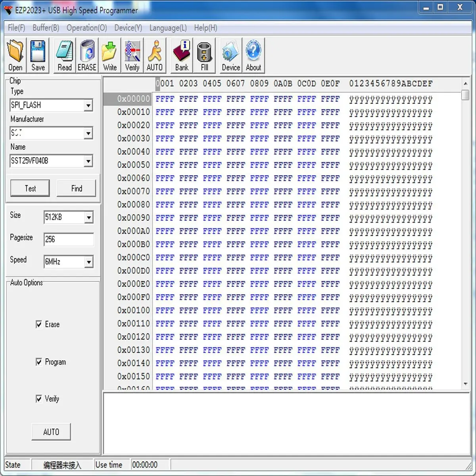Toggle the Verify auto option checkbox

click(39, 399)
